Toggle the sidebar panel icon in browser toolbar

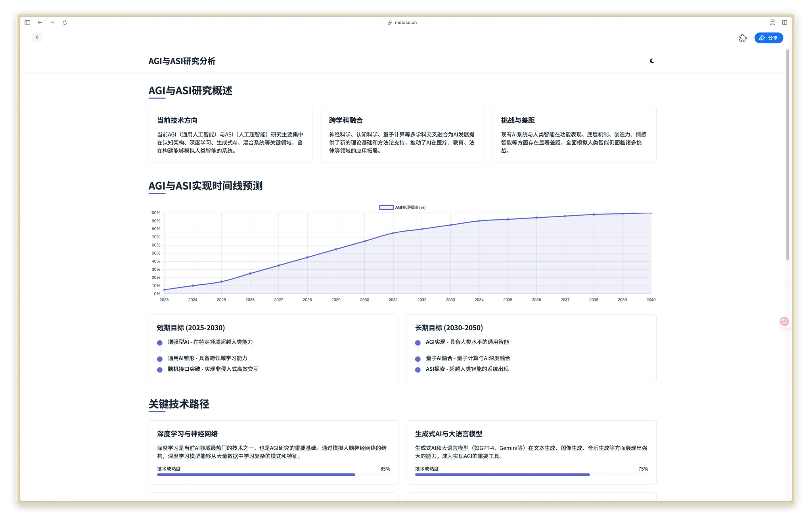pyautogui.click(x=27, y=22)
